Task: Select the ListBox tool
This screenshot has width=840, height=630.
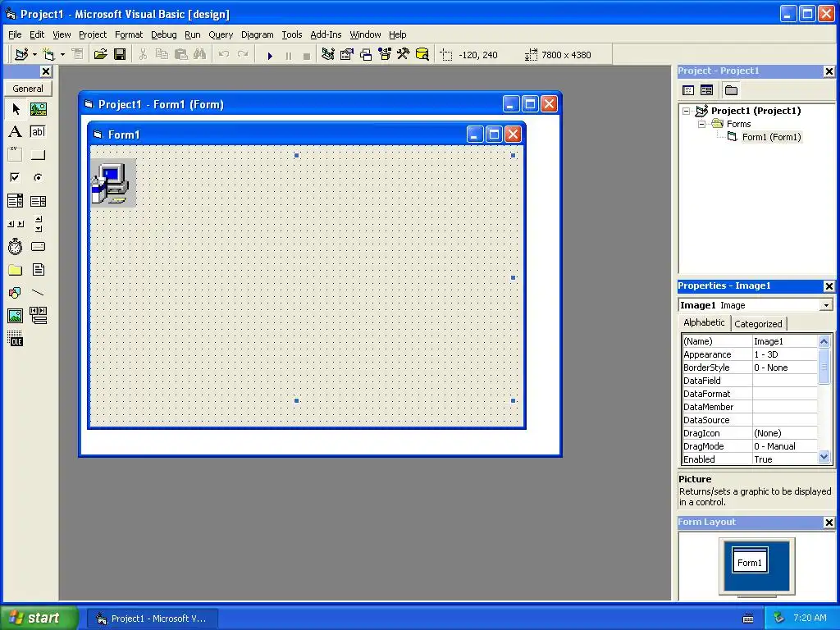Action: [38, 201]
